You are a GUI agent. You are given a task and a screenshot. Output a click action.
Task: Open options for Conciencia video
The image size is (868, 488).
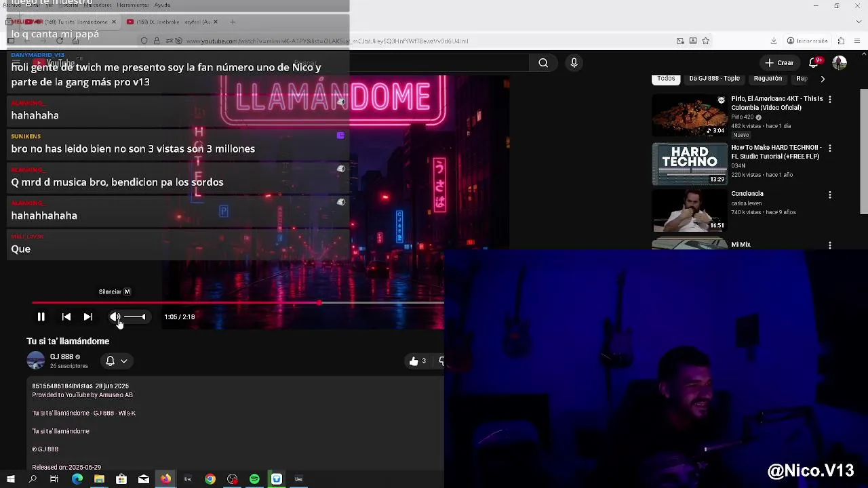pyautogui.click(x=829, y=195)
